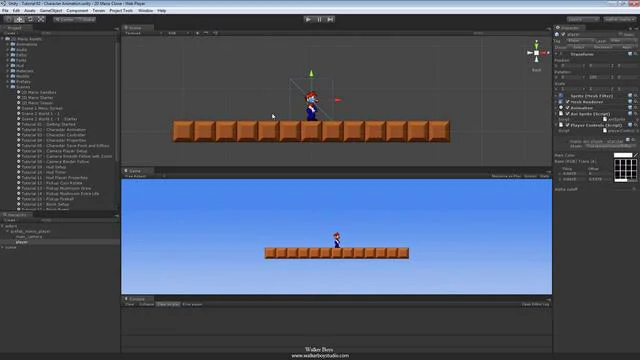Open the Tag dropdown in the Inspector

[x=580, y=41]
